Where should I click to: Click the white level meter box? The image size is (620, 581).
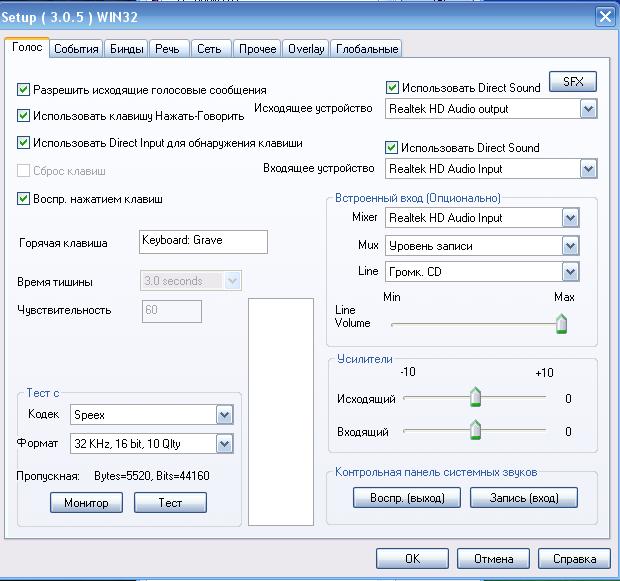[x=281, y=412]
